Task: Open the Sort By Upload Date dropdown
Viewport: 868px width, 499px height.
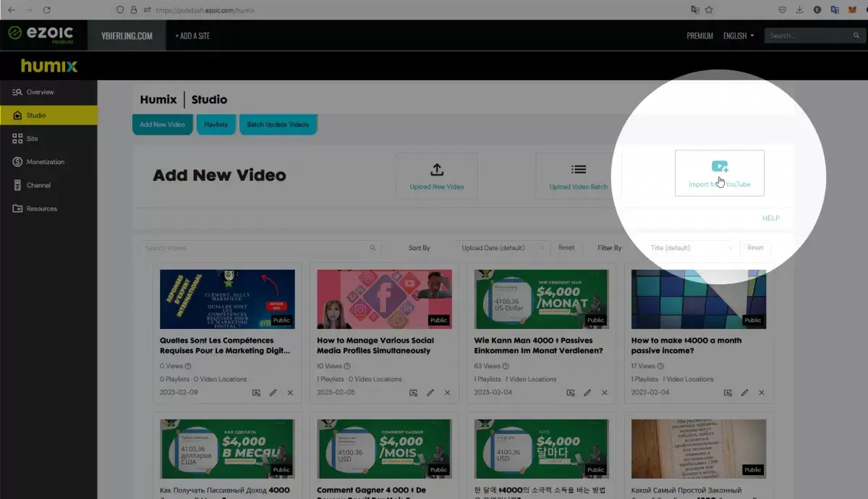Action: click(503, 248)
